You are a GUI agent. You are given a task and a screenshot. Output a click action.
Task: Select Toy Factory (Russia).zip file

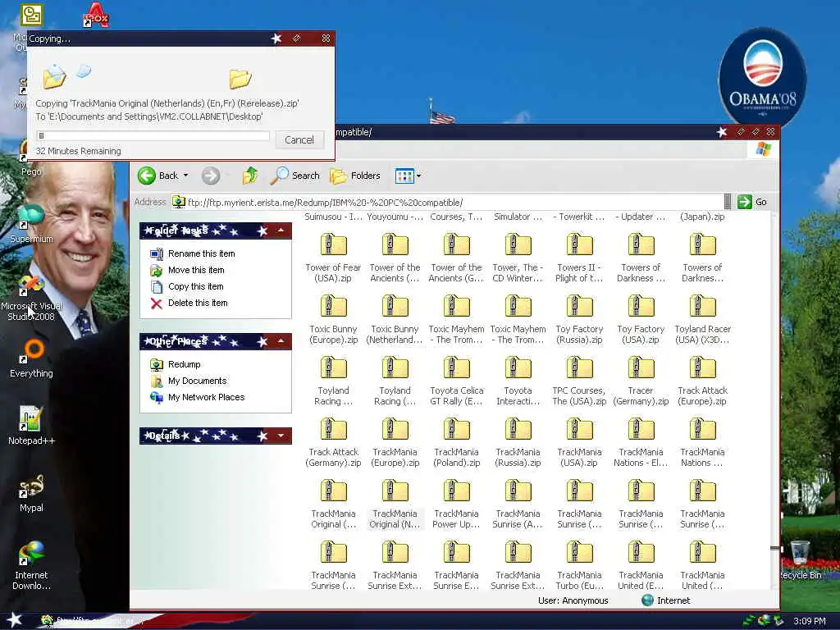tap(579, 320)
